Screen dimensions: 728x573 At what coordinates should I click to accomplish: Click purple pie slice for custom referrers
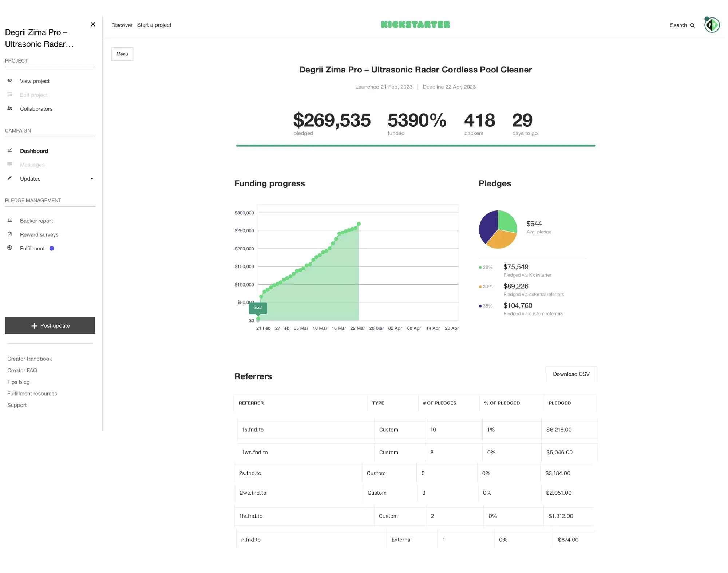[x=488, y=226]
